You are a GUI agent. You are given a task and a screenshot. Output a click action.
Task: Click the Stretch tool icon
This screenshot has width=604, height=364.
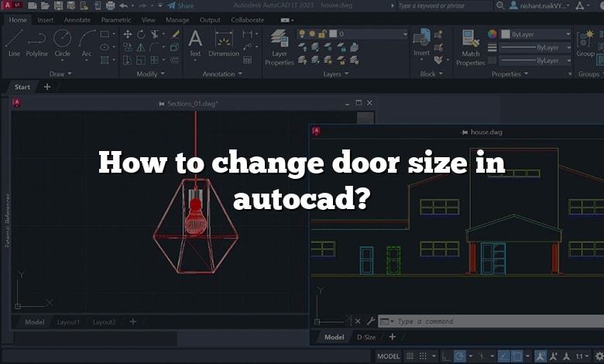(x=128, y=60)
